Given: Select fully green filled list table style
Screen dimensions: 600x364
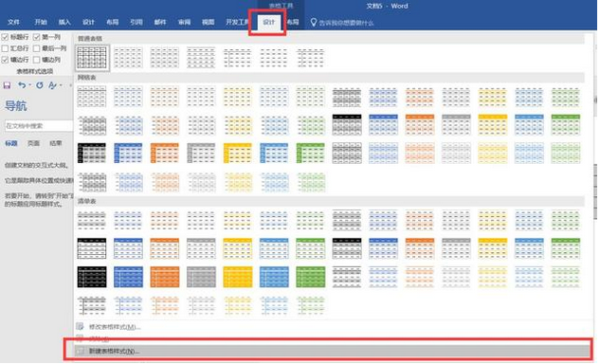Looking at the screenshot, I should [x=310, y=277].
